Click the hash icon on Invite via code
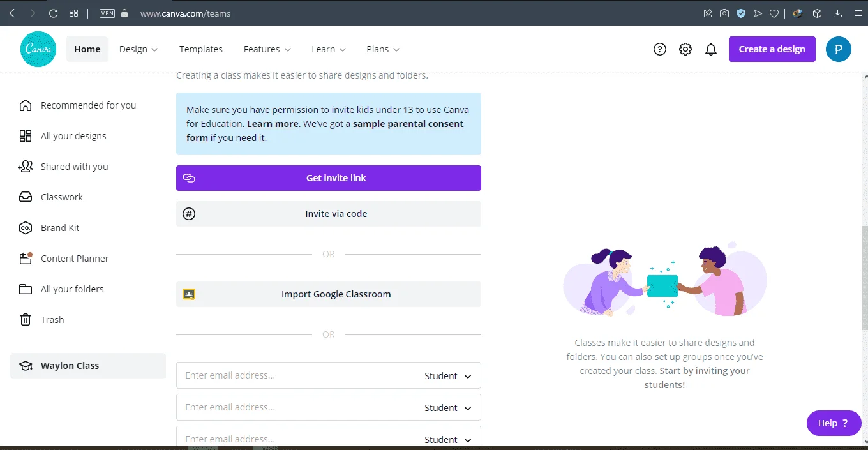 click(189, 214)
